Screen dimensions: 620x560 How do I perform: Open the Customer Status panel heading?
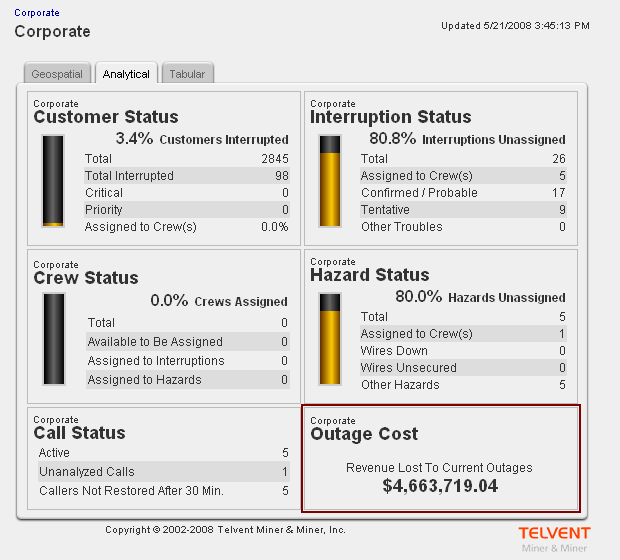click(106, 117)
